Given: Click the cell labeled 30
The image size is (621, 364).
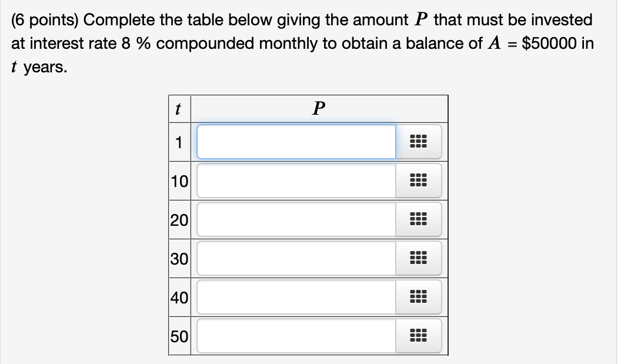Looking at the screenshot, I should (180, 258).
